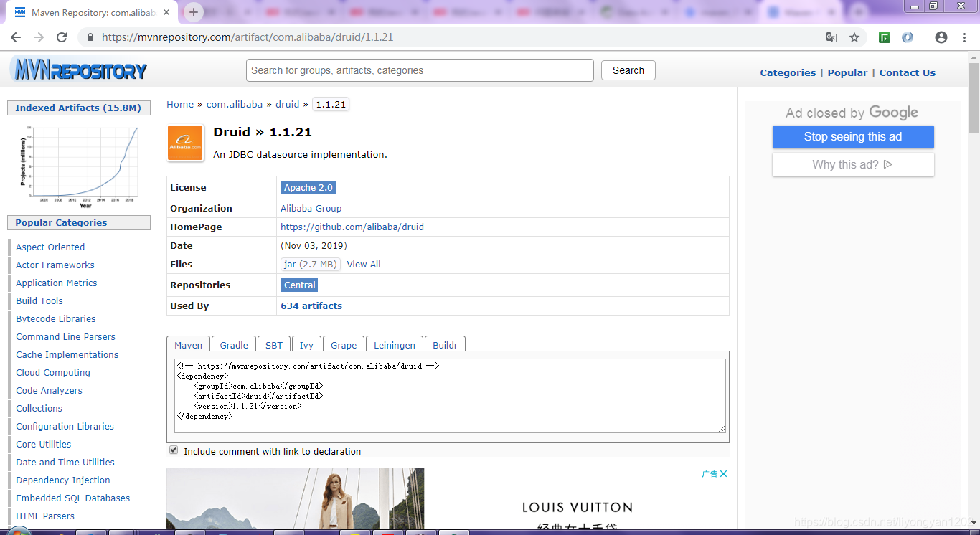Go forward with the browser forward arrow
Viewport: 980px width, 535px height.
pos(39,37)
